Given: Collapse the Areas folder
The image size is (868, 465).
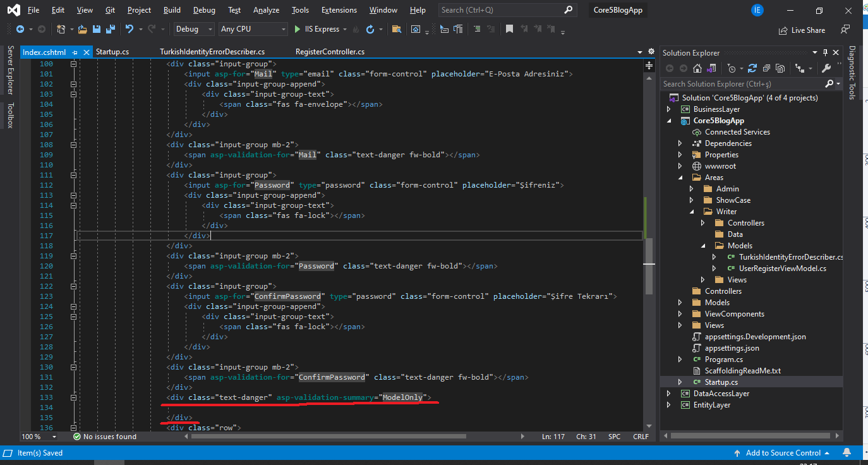Looking at the screenshot, I should 681,178.
